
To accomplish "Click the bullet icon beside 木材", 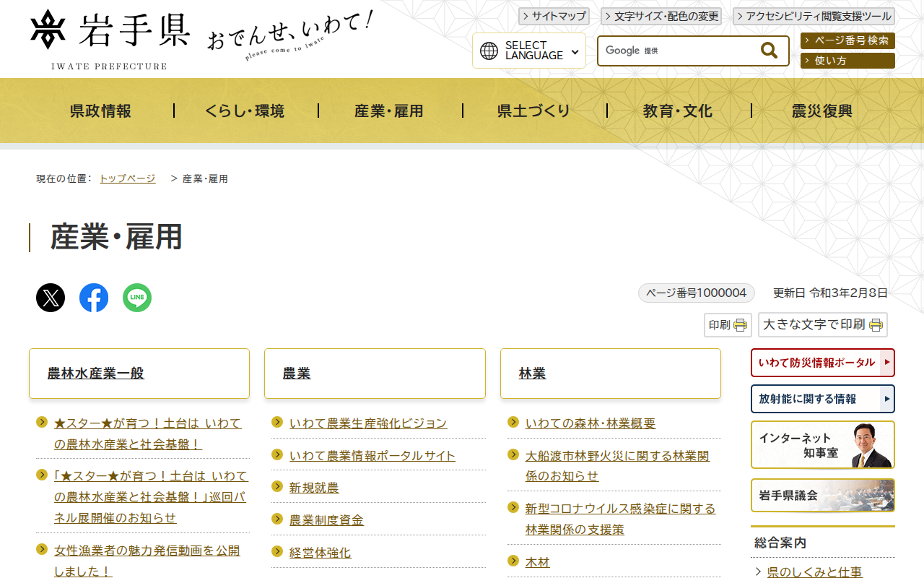I will pyautogui.click(x=513, y=561).
